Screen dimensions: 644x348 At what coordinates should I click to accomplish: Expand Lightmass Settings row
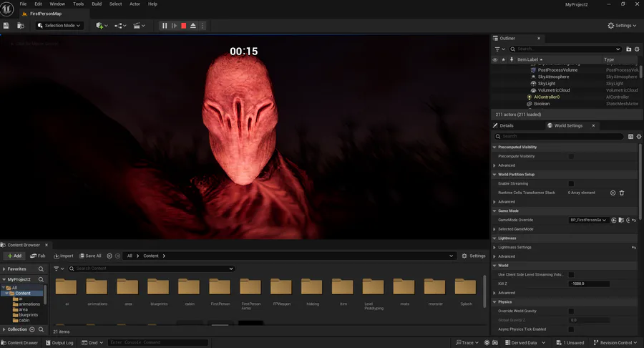494,247
